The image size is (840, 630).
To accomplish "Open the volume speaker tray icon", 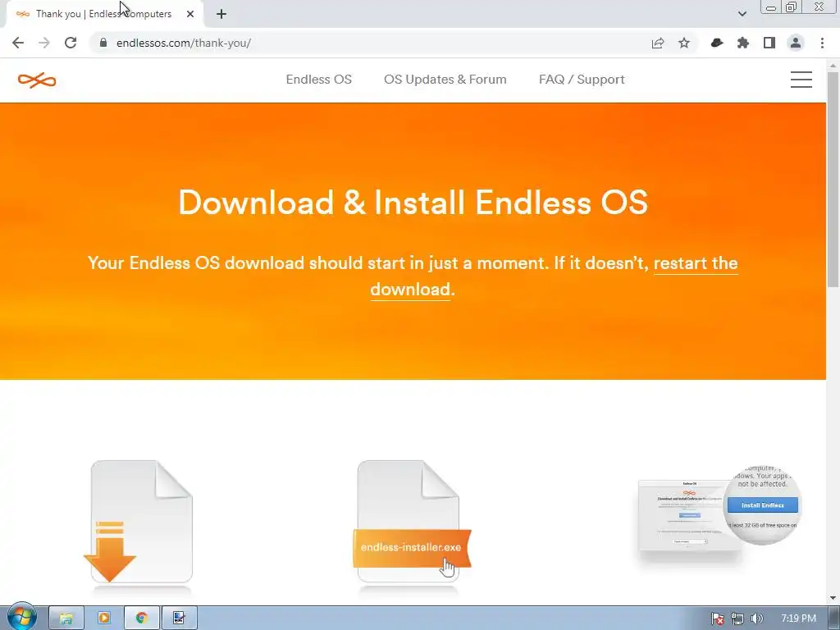I will tap(756, 619).
